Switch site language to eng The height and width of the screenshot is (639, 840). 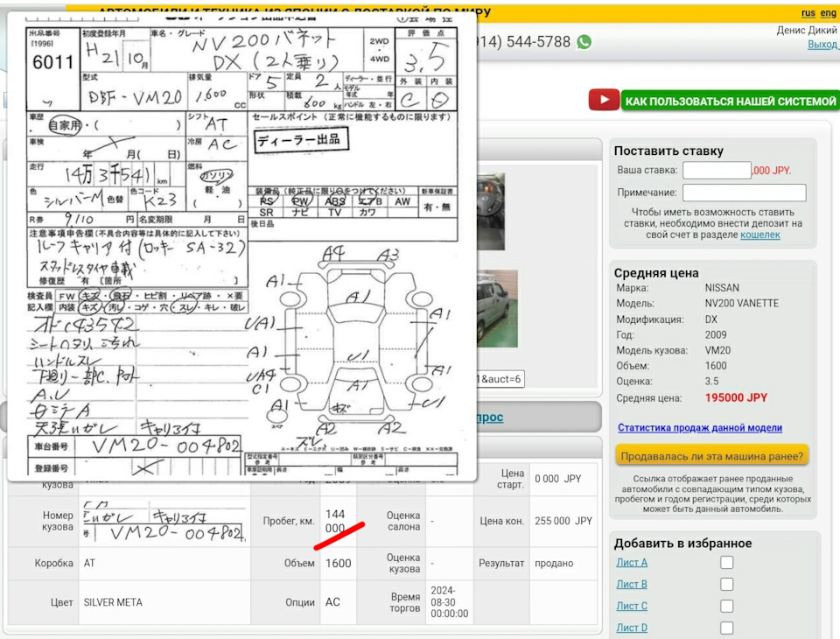[829, 13]
